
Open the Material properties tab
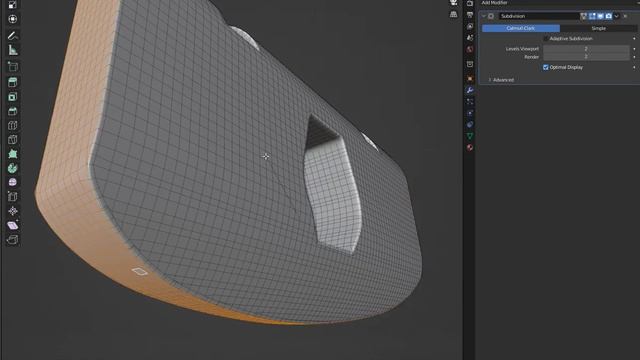click(x=470, y=147)
